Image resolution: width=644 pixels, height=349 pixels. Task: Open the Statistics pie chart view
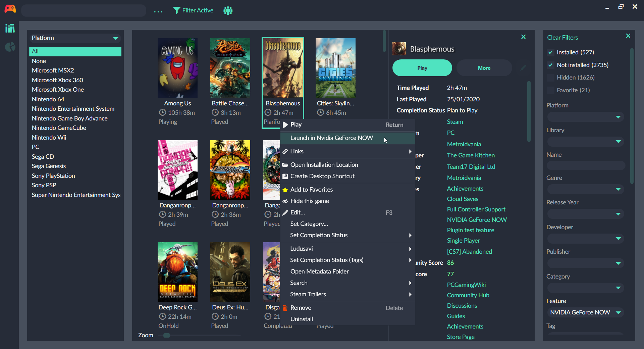[x=10, y=47]
